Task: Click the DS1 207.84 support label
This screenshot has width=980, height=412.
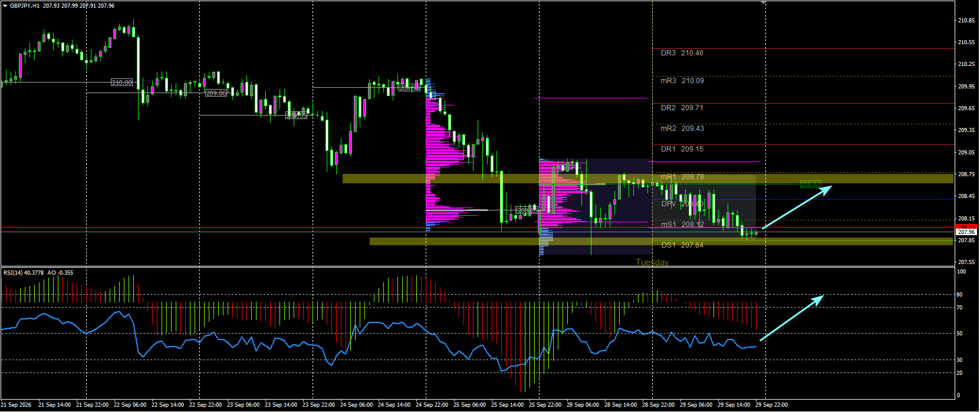Action: (x=682, y=245)
